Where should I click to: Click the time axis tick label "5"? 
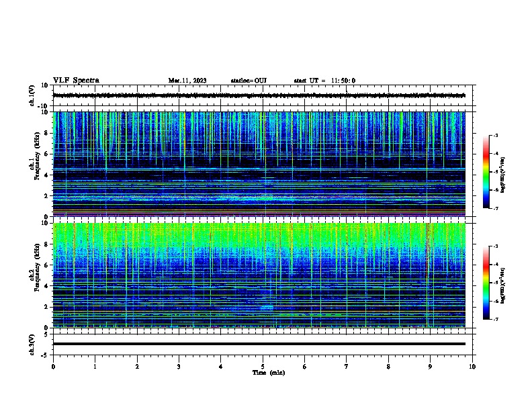pyautogui.click(x=263, y=367)
